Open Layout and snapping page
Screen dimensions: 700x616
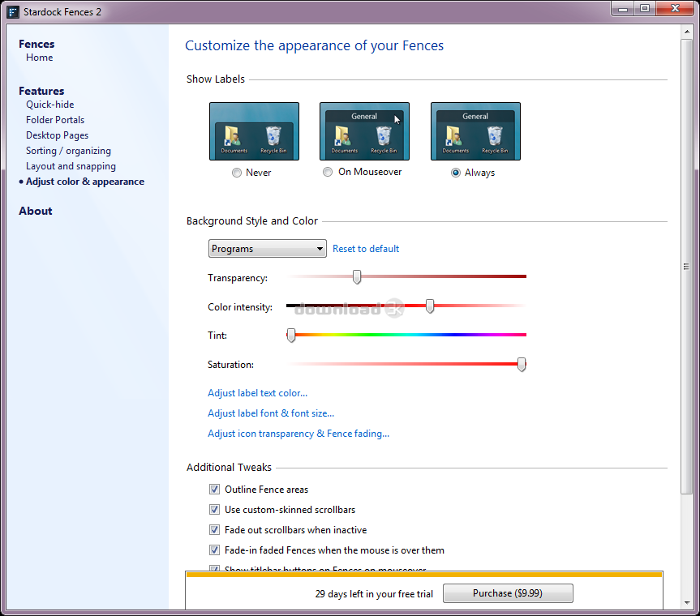tap(71, 166)
